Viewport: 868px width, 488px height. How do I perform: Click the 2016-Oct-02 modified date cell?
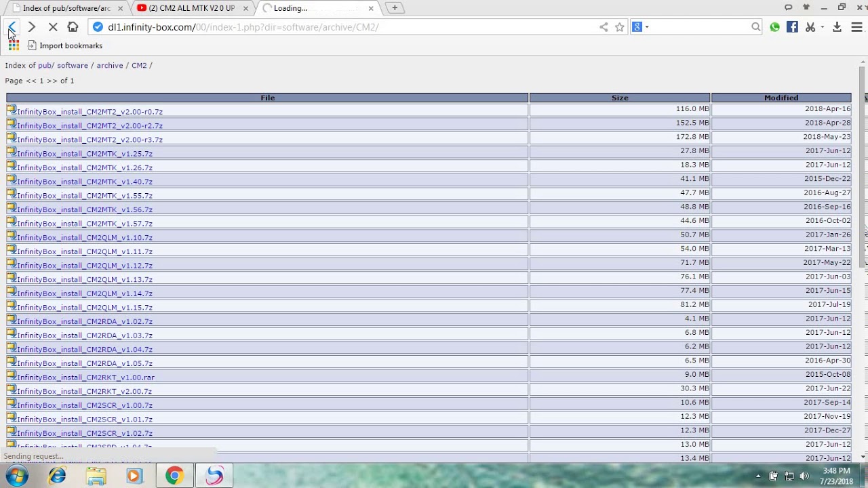pos(781,221)
